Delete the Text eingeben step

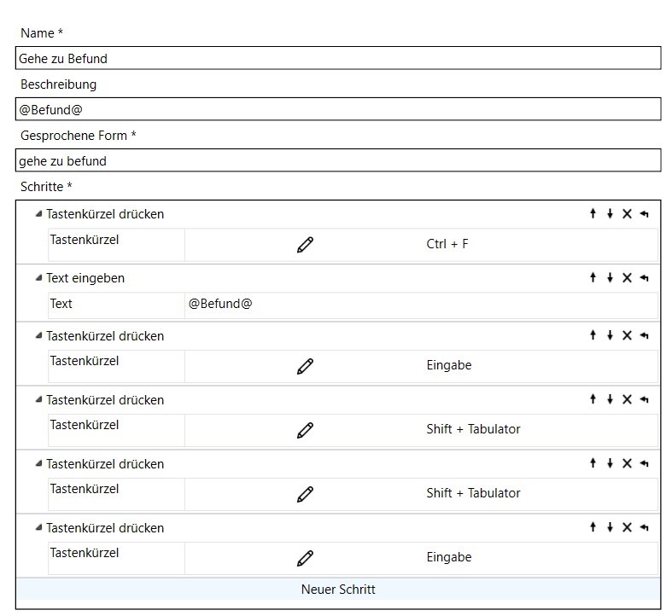click(x=627, y=277)
